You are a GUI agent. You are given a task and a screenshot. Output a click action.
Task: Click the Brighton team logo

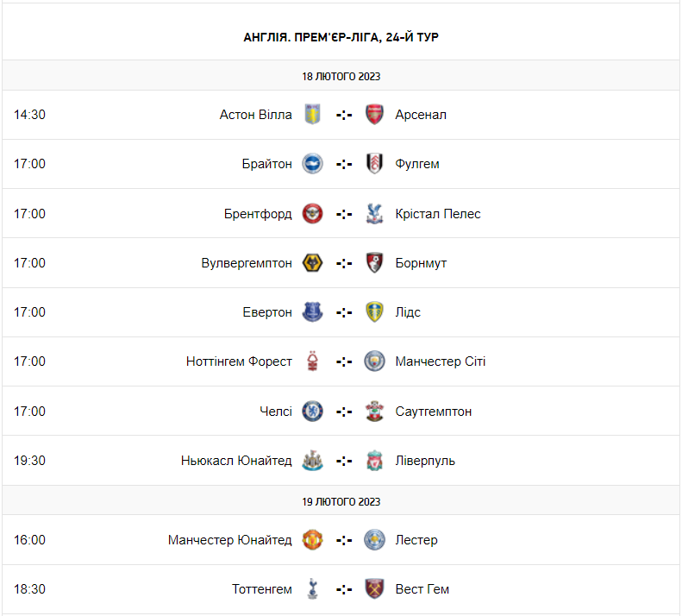pos(312,164)
